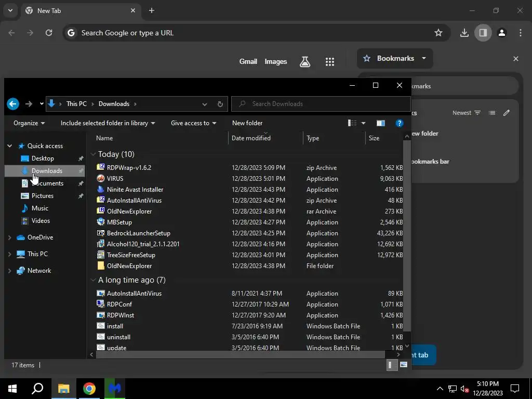Select the OldNewExplorer file folder icon

100,265
